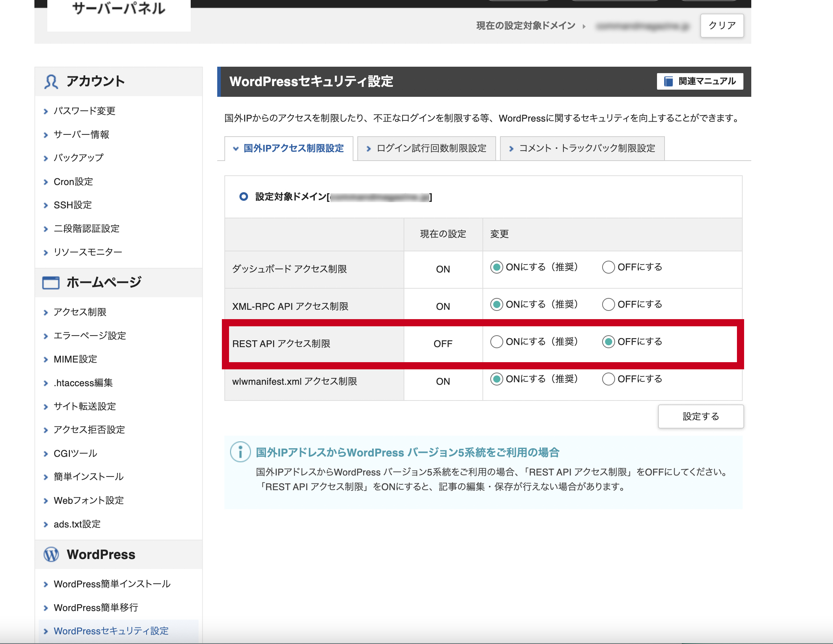Viewport: 833px width, 644px height.
Task: Open コメント・トラックバック制限設定 tab
Action: 587,148
